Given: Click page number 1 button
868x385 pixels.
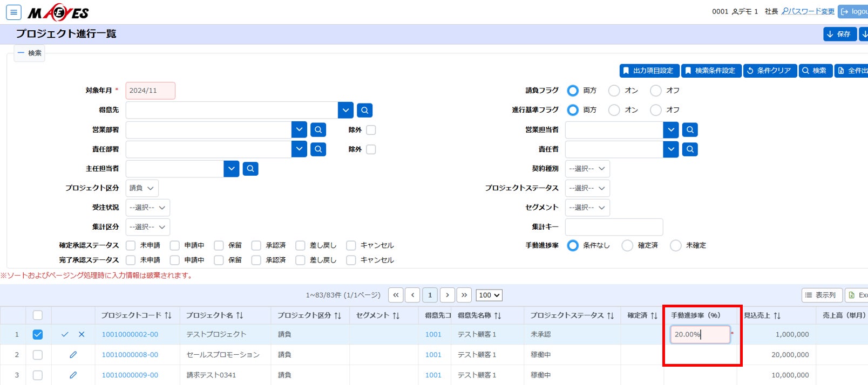Looking at the screenshot, I should click(x=430, y=295).
